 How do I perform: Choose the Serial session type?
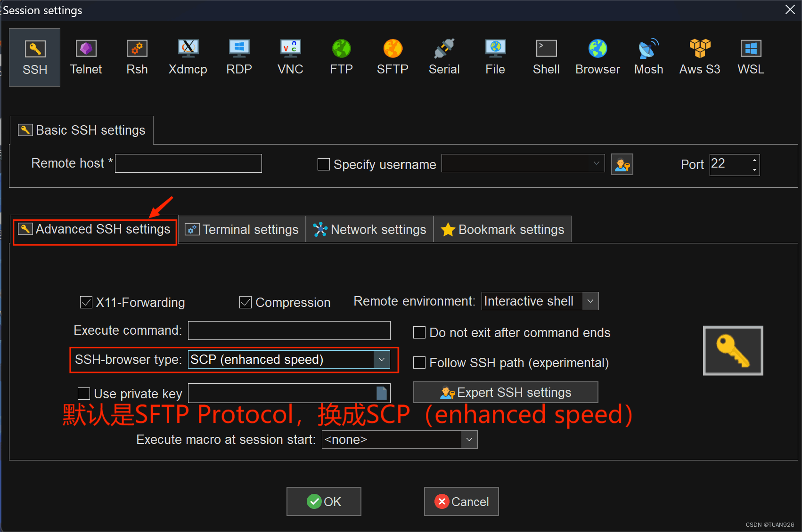point(444,57)
